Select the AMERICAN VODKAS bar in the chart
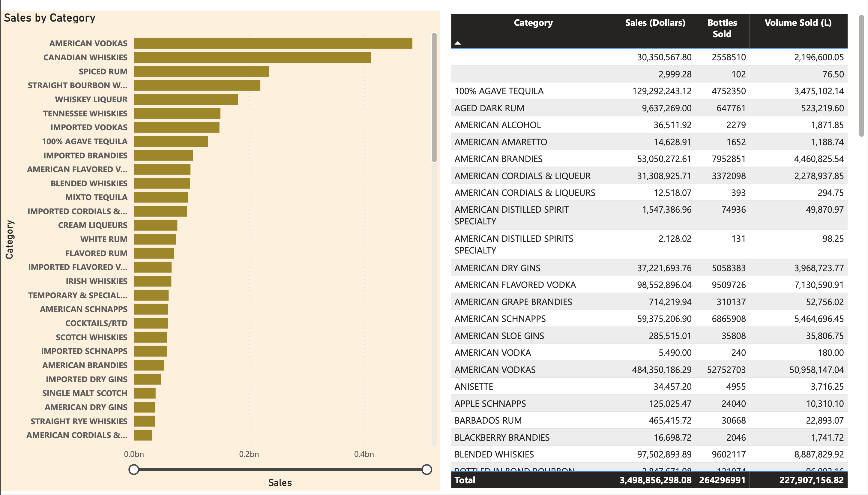868x495 pixels. [272, 43]
